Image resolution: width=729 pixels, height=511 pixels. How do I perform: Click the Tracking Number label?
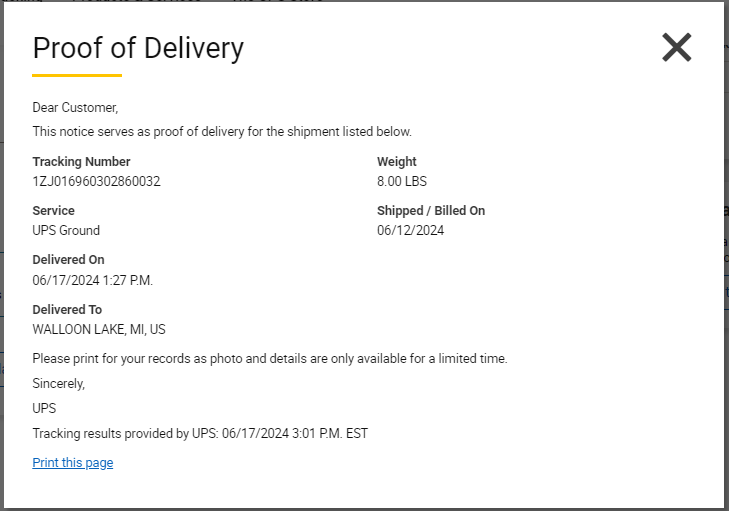coord(81,161)
